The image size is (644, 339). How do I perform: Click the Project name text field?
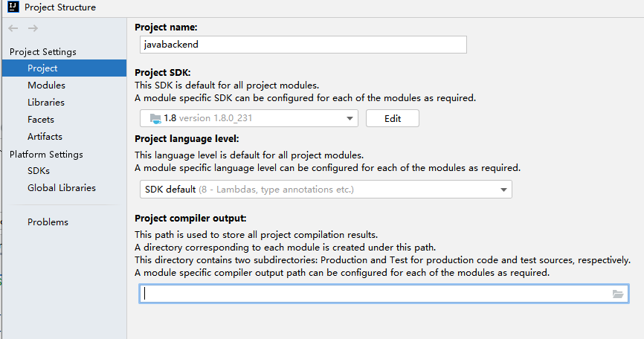coord(303,45)
